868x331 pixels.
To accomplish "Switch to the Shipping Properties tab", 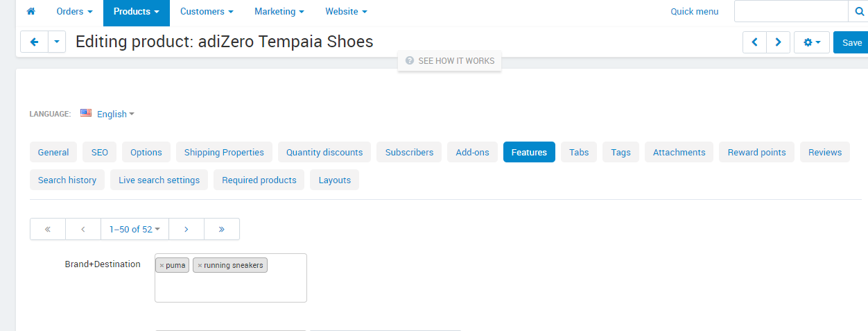I will coord(223,152).
